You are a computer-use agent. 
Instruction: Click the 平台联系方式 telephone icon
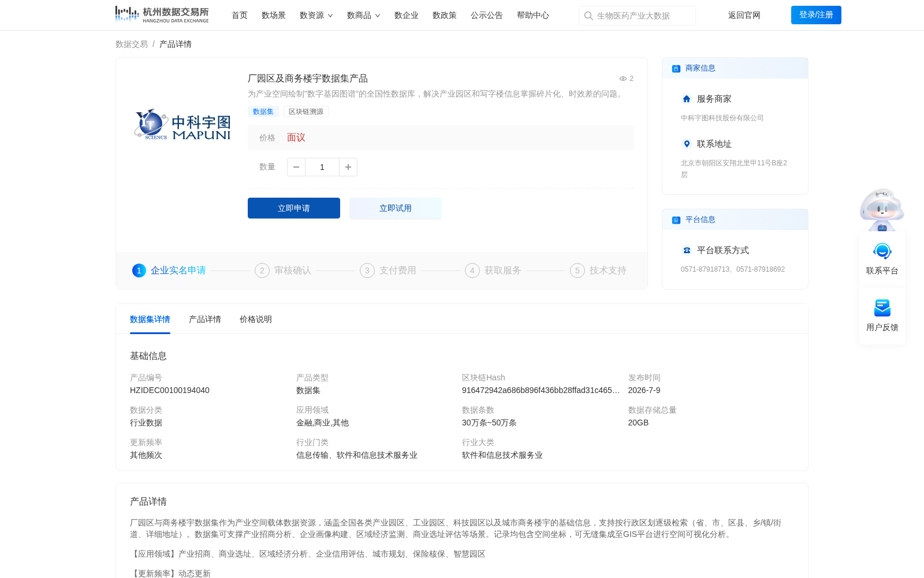tap(687, 250)
